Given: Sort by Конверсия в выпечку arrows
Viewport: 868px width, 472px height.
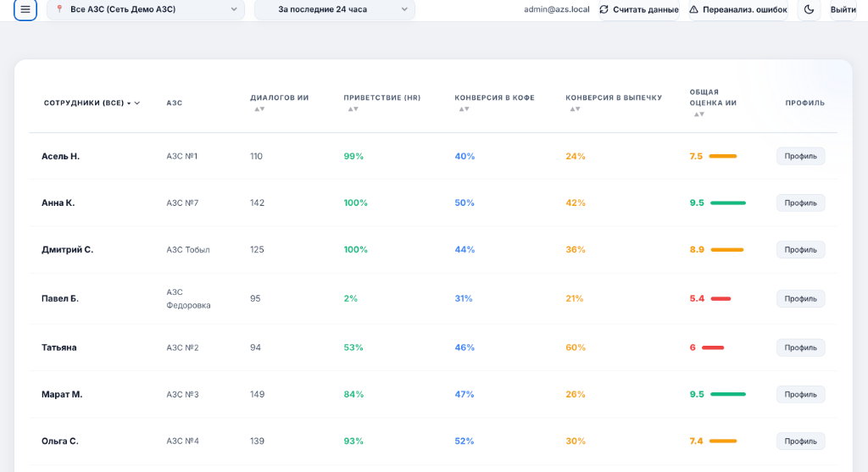Looking at the screenshot, I should click(x=575, y=109).
